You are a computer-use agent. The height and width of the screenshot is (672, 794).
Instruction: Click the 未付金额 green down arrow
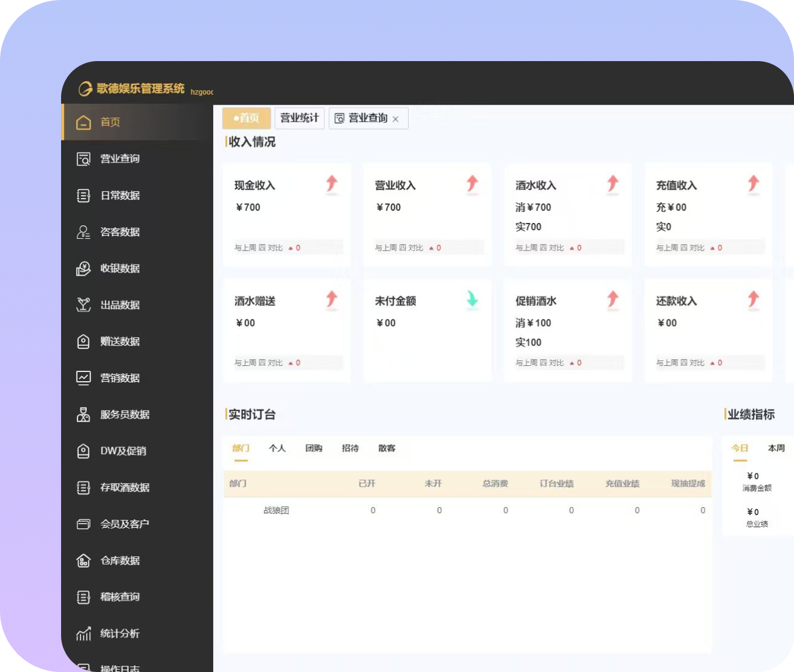coord(472,299)
